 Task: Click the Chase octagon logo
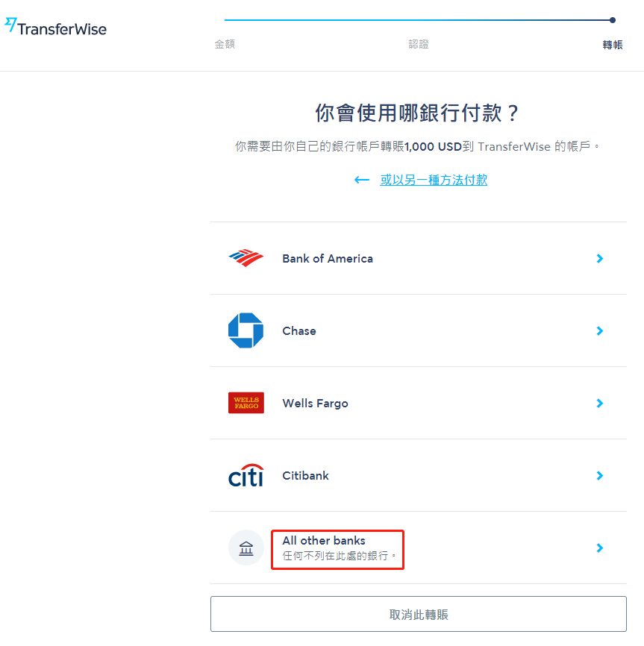(x=246, y=330)
